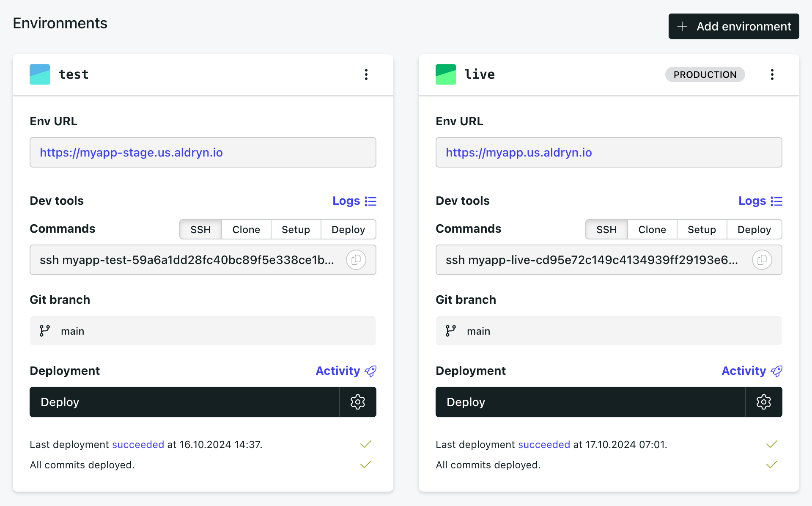The width and height of the screenshot is (812, 506).
Task: Select the Clone command tab for test
Action: (247, 229)
